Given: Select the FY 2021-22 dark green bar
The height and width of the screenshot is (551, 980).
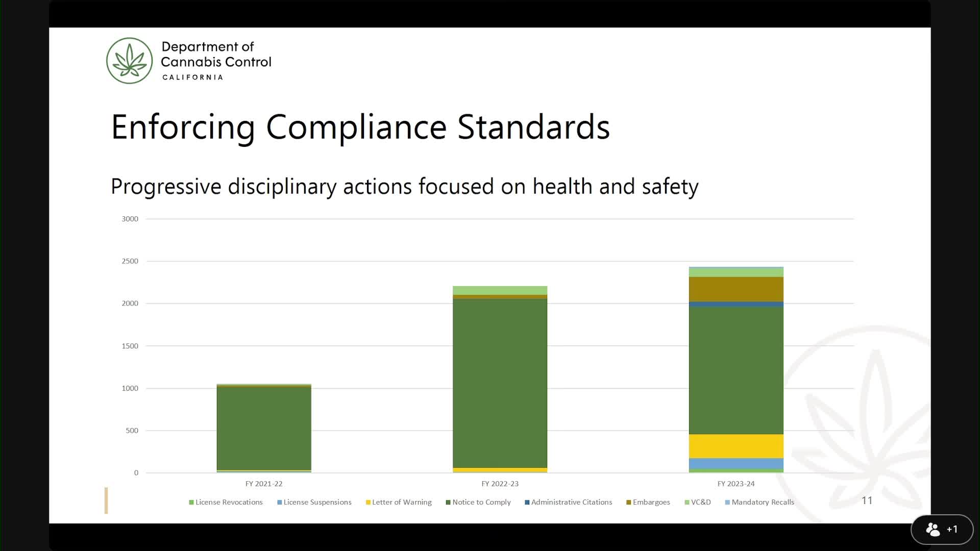Looking at the screenshot, I should pos(264,429).
